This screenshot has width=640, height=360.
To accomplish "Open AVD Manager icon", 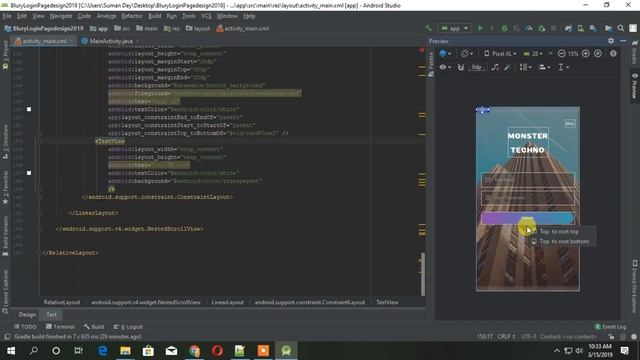I will (x=580, y=28).
